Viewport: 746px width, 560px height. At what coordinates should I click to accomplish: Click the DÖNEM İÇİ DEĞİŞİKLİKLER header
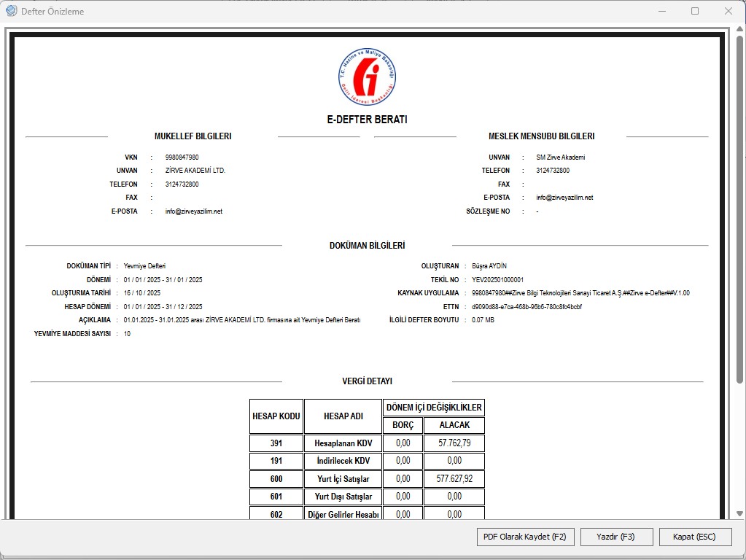434,408
